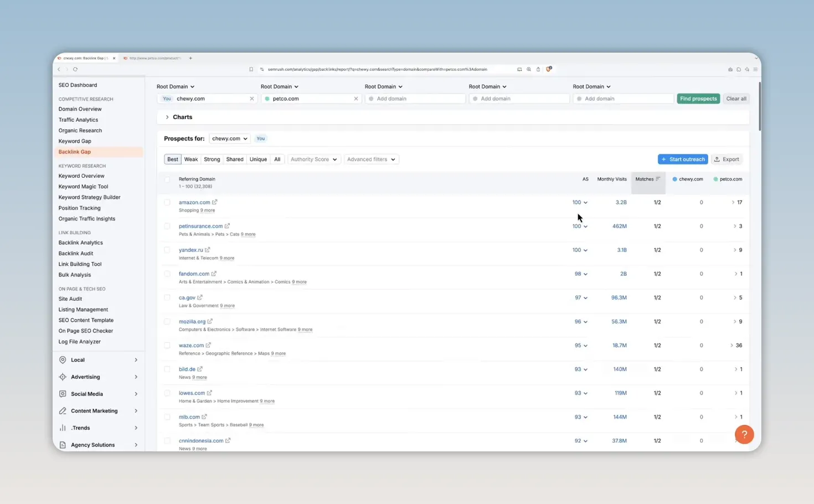Check the fandom.com row checkbox
The height and width of the screenshot is (504, 814).
[167, 274]
